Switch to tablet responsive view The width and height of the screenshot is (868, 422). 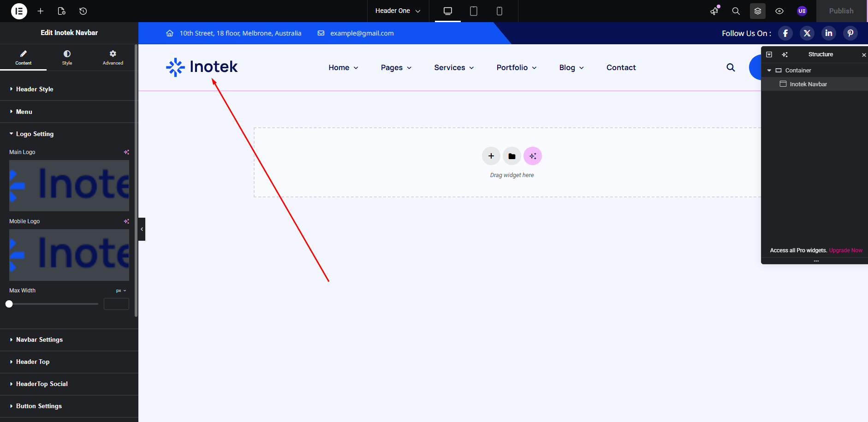(474, 11)
